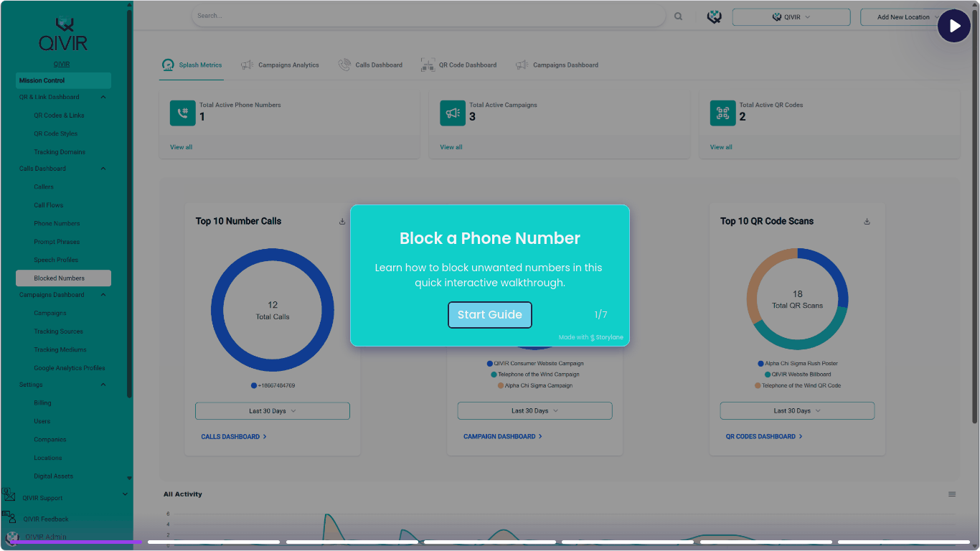Switch to the Campaigns Analytics tab

[280, 65]
